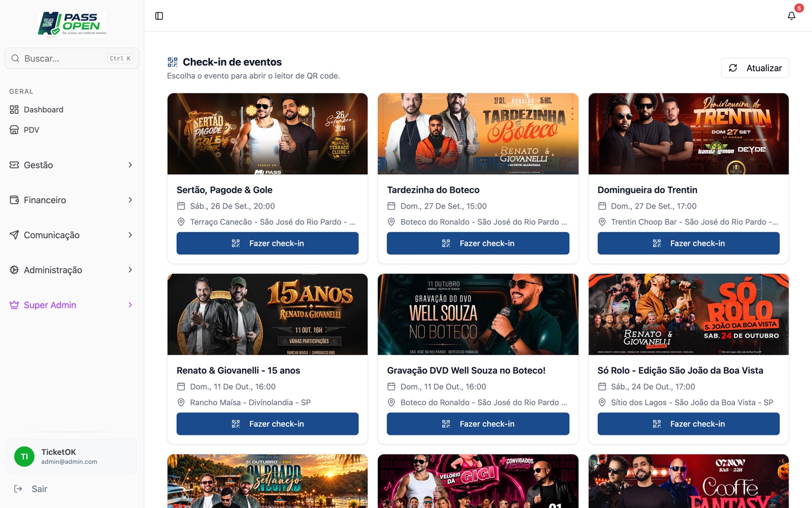Screen dimensions: 812x508
Task: Focus the Buscar search field
Action: tap(72, 58)
